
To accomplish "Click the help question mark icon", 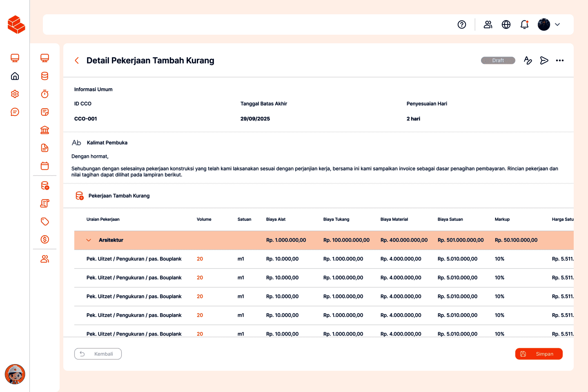I will (x=462, y=24).
